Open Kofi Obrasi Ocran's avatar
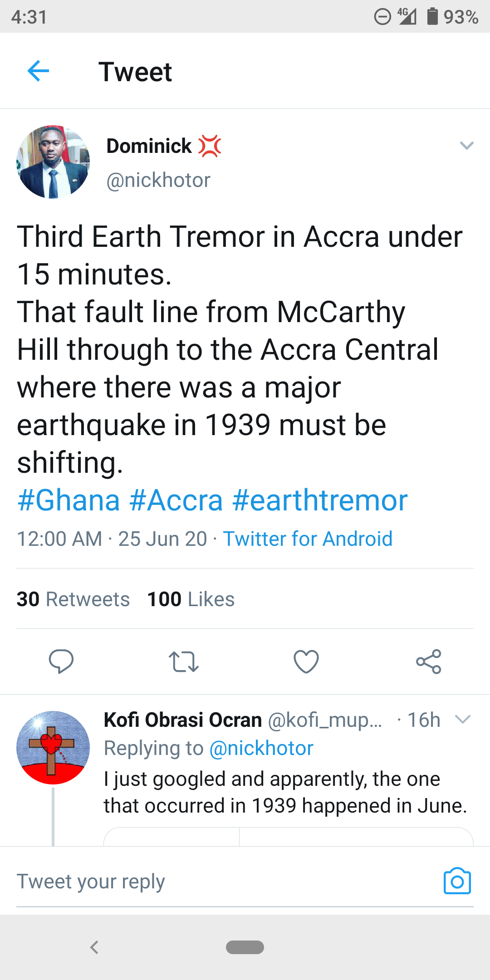 (x=53, y=747)
